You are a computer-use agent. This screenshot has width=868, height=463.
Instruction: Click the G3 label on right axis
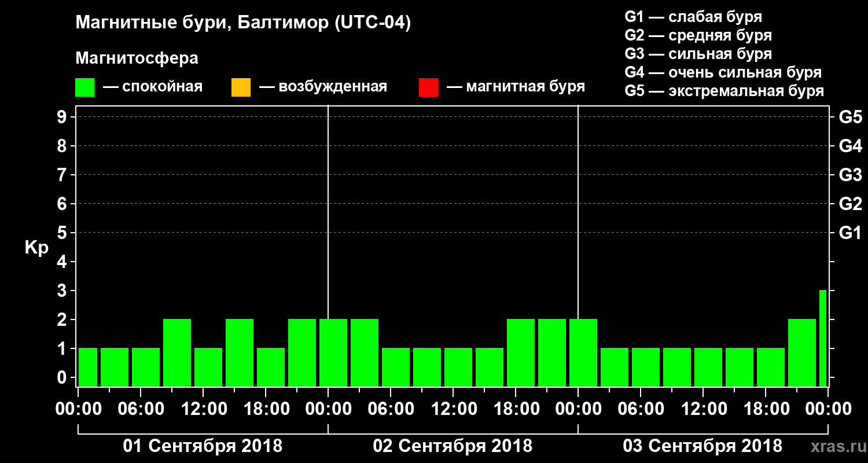coord(850,175)
